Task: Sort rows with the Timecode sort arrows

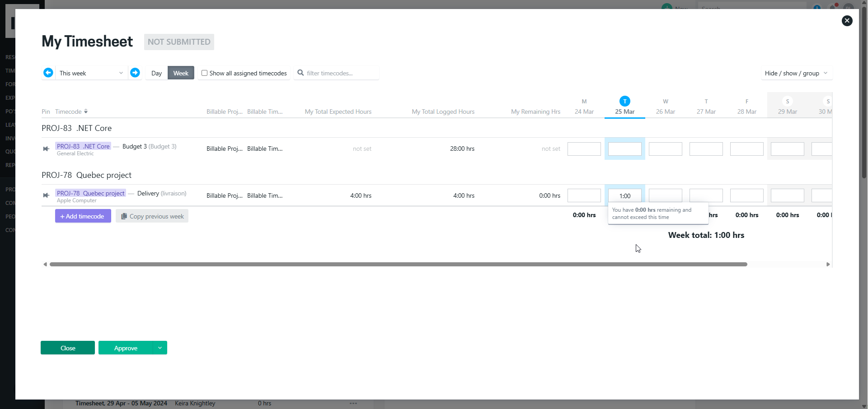Action: click(85, 112)
